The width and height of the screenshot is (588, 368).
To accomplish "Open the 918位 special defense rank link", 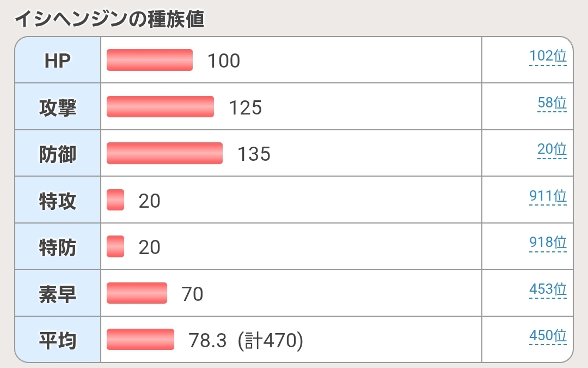I will pyautogui.click(x=548, y=243).
